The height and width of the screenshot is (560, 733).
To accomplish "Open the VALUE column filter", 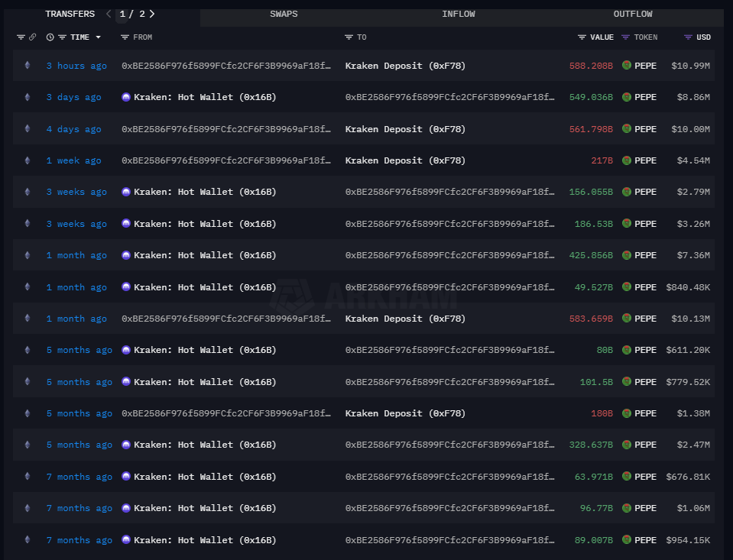I will (582, 37).
